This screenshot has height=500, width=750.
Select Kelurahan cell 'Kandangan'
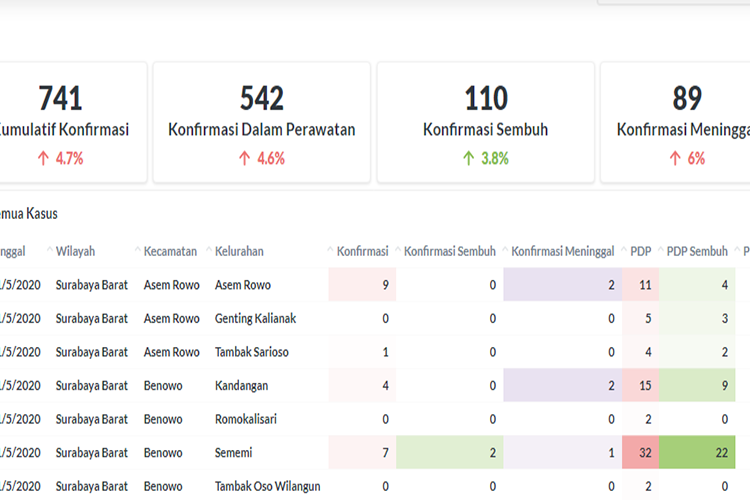241,385
